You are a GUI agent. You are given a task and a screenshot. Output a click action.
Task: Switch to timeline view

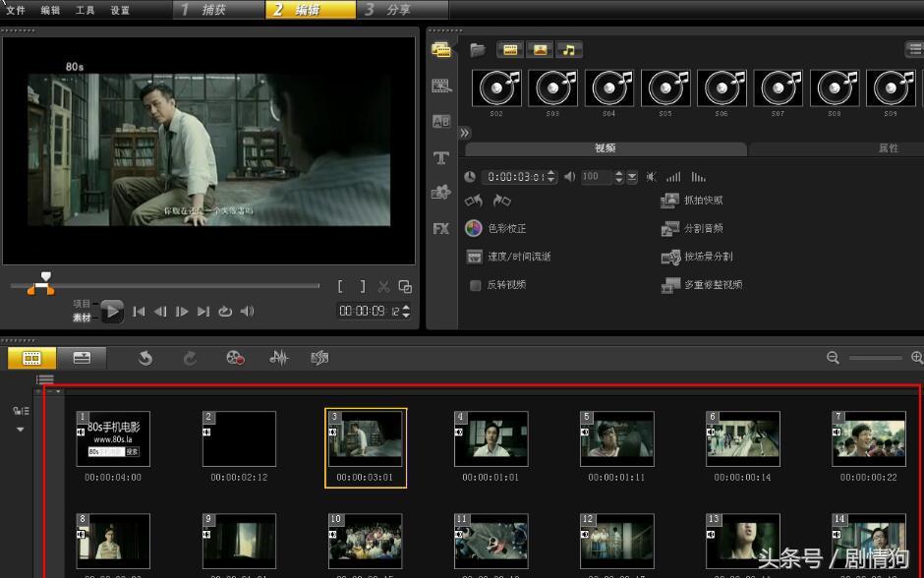coord(82,358)
